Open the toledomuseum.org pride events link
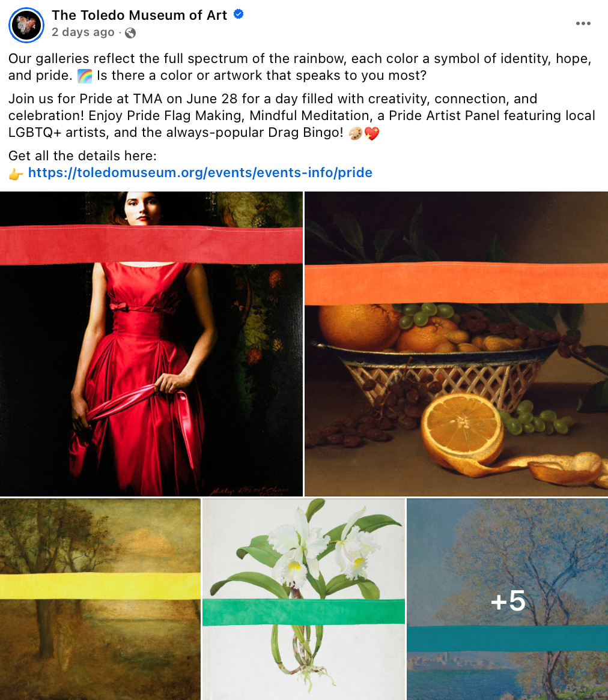 (200, 172)
